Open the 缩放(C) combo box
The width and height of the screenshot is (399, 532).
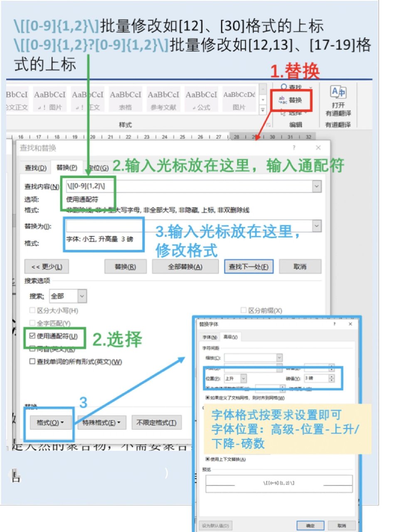coord(253,357)
